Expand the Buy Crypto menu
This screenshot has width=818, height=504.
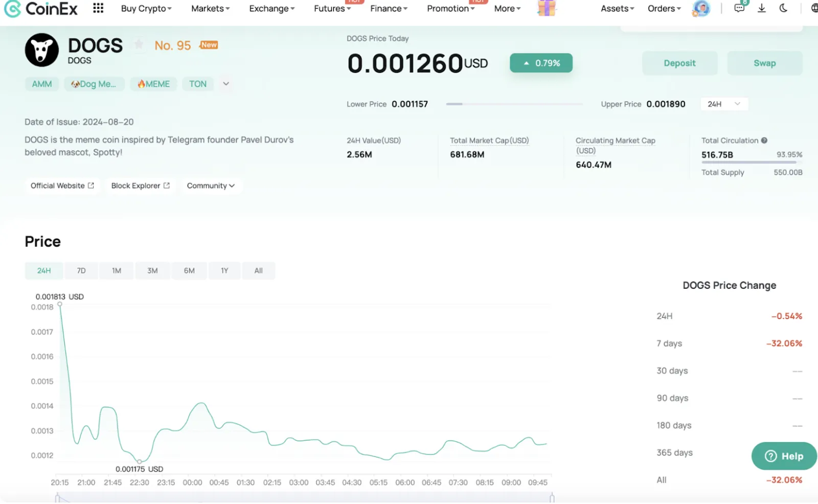pos(146,9)
